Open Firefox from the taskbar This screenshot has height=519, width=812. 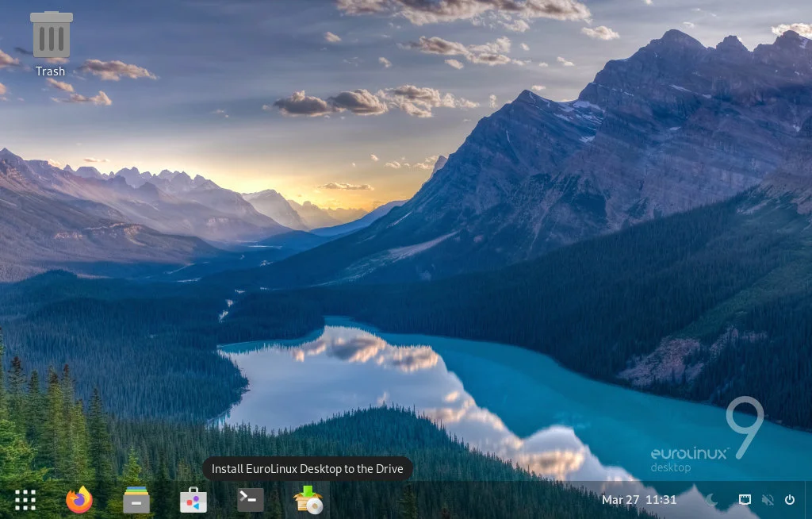79,500
